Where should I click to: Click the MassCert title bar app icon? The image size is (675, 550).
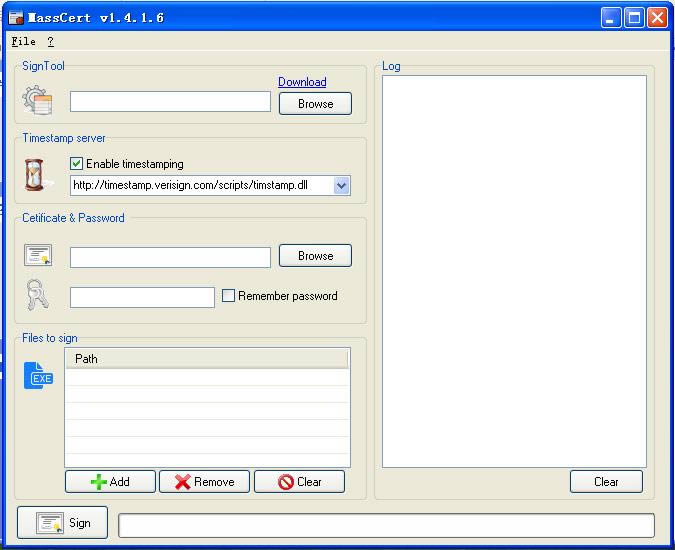pyautogui.click(x=15, y=18)
